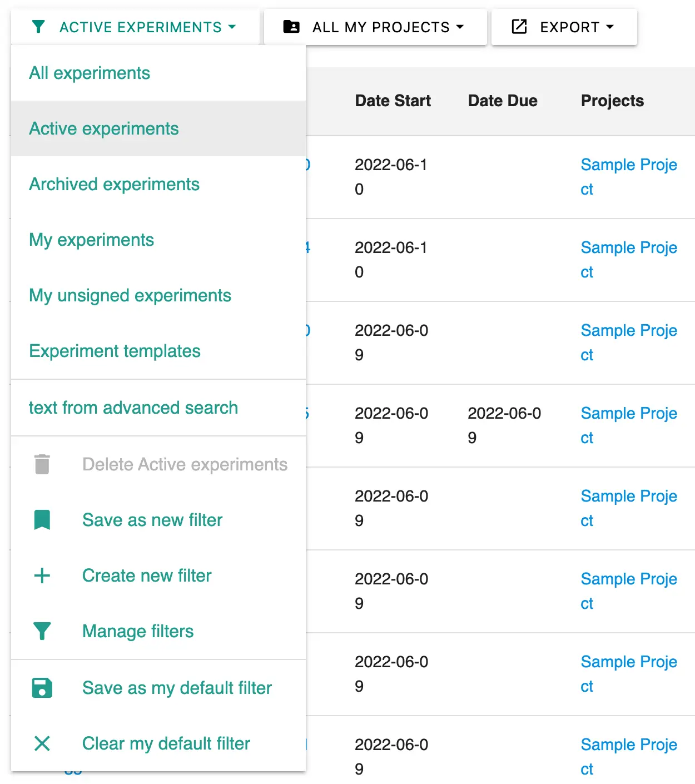
Task: Open the Export dropdown menu
Action: click(564, 27)
